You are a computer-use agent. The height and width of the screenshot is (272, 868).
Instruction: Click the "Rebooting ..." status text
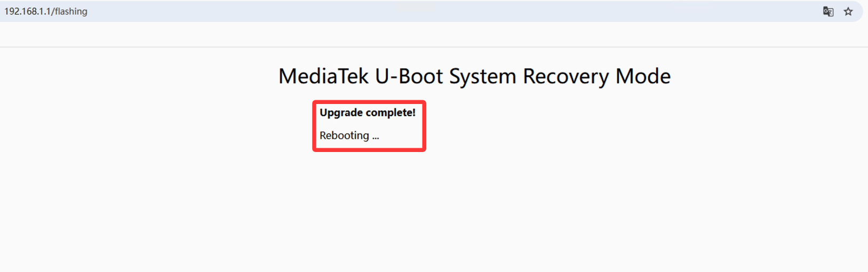349,135
